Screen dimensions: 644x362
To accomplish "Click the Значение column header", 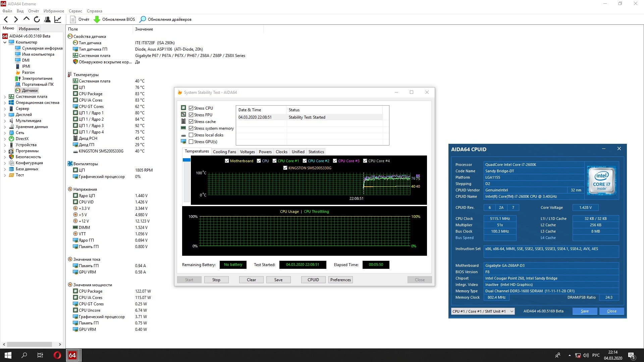I will (x=198, y=29).
